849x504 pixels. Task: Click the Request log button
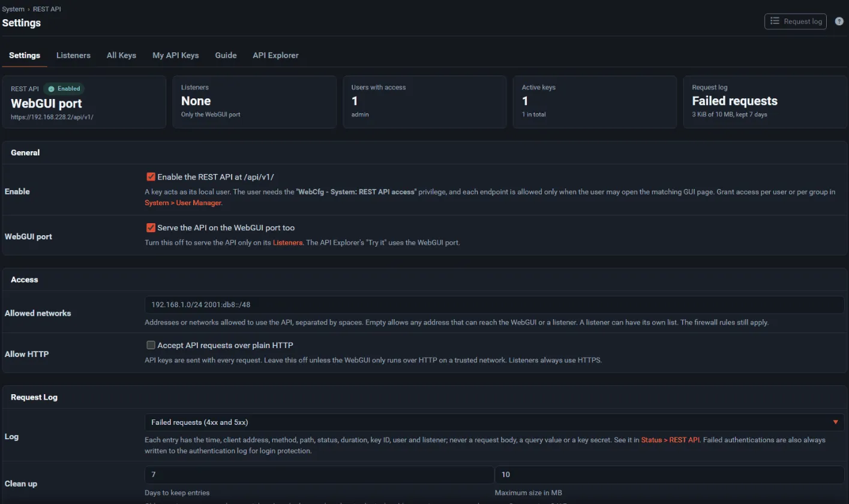click(795, 21)
